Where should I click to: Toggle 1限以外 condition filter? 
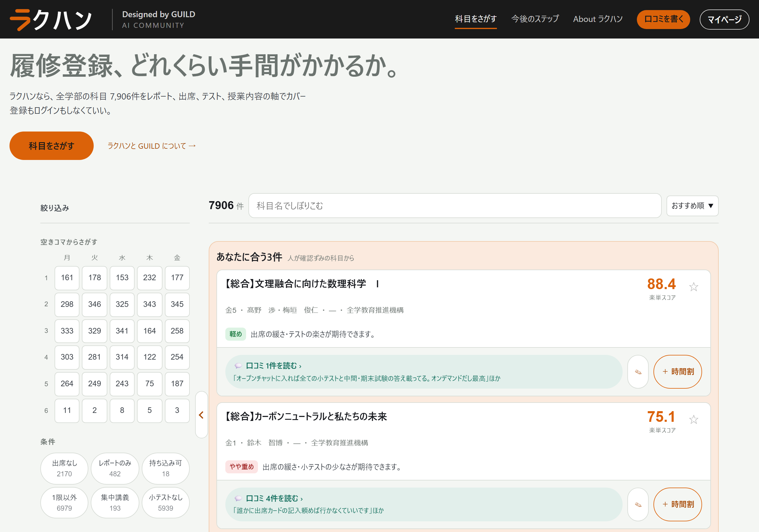click(64, 503)
